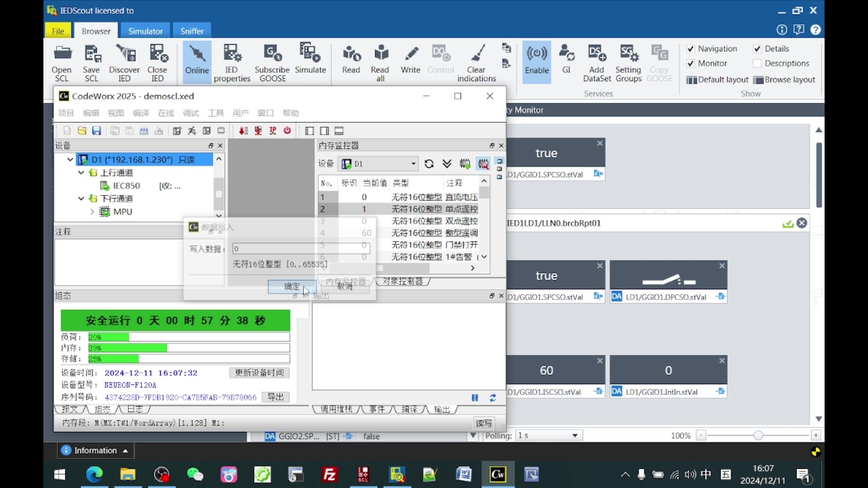Click the 导出 button next to serial number
The width and height of the screenshot is (868, 488).
(276, 397)
